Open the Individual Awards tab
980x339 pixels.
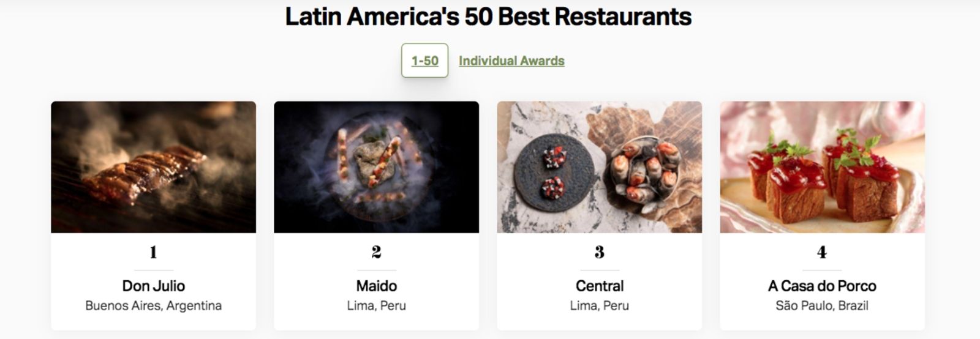click(x=511, y=61)
